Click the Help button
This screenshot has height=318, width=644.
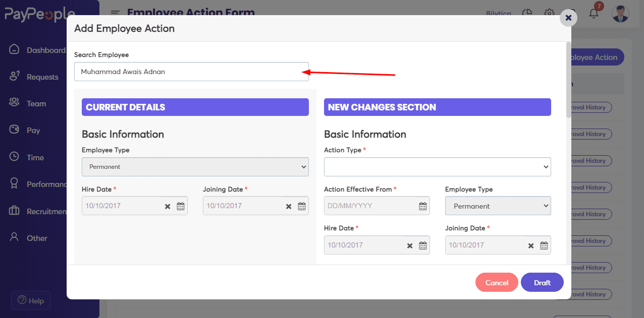pyautogui.click(x=31, y=301)
